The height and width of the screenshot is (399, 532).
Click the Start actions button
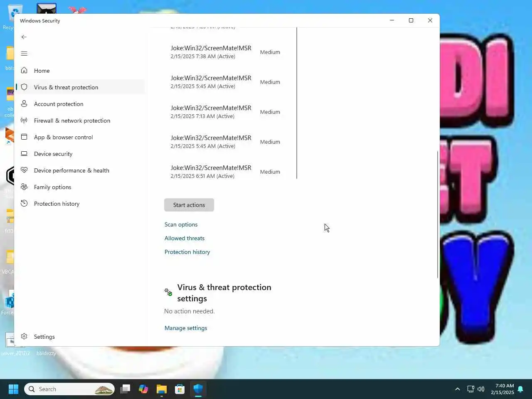point(189,205)
